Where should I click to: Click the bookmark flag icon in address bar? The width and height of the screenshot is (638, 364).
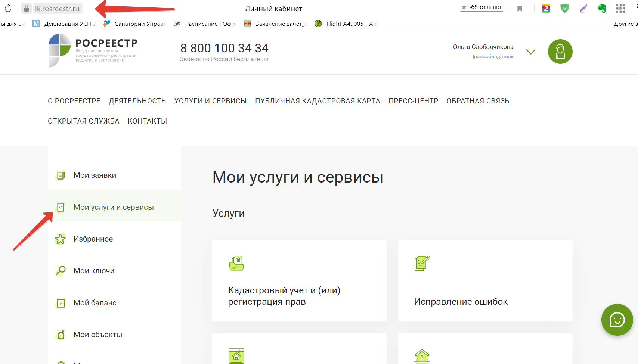click(520, 9)
